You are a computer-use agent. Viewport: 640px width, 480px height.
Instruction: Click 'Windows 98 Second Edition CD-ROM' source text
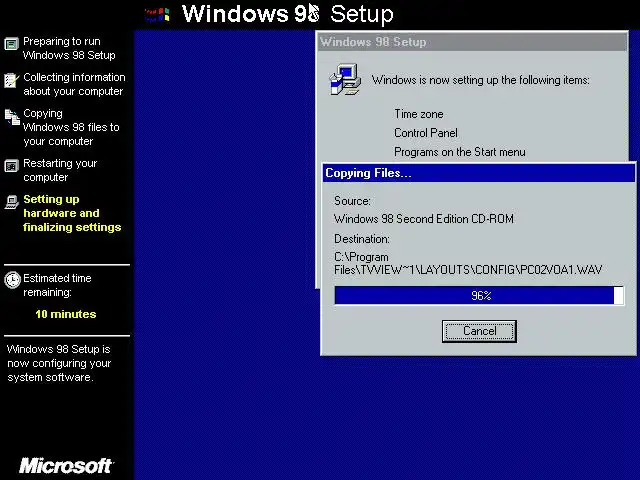(x=424, y=219)
